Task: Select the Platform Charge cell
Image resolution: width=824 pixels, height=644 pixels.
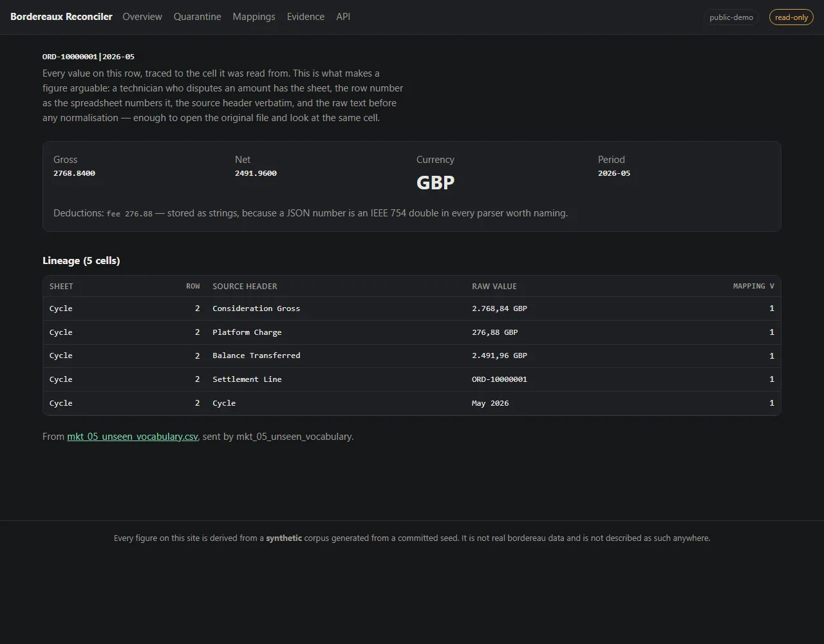Action: pyautogui.click(x=247, y=332)
